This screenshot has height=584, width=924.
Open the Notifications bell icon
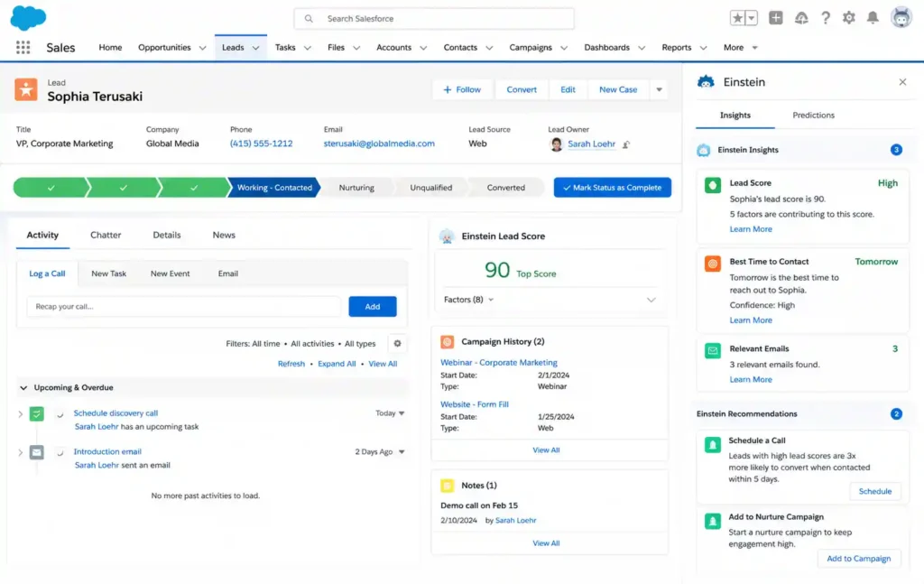tap(873, 18)
